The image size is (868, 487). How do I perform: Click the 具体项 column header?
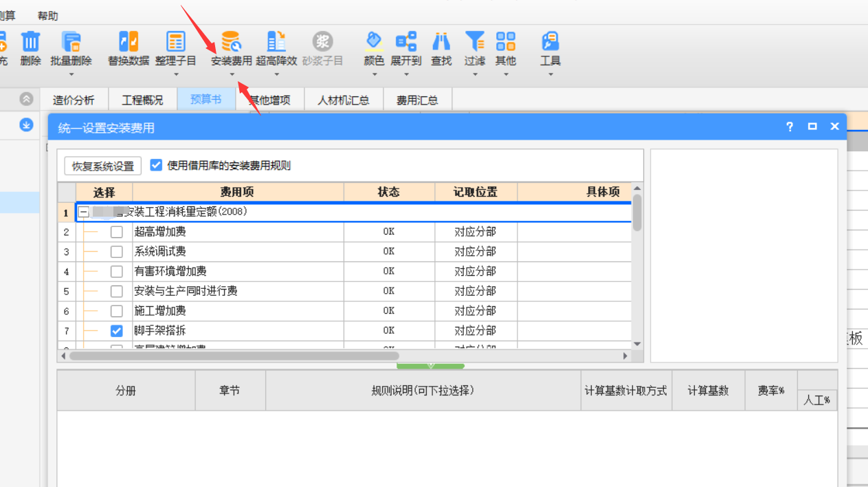click(x=574, y=192)
